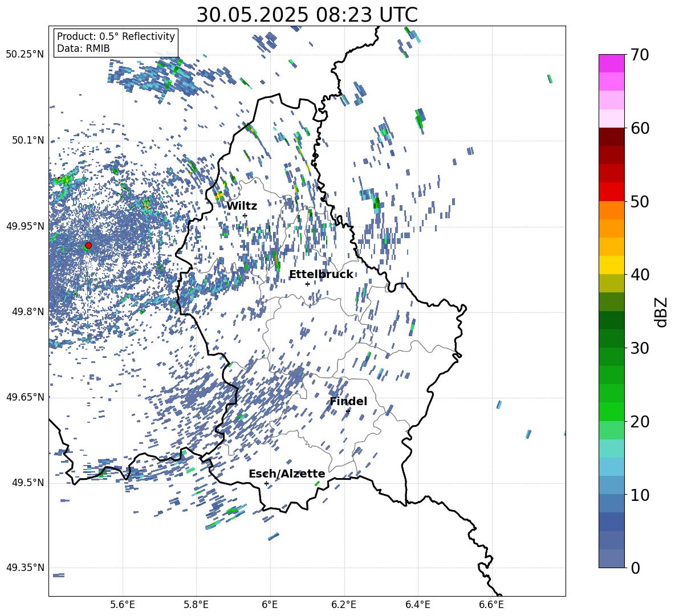Click the Data: RMIB text

(83, 48)
